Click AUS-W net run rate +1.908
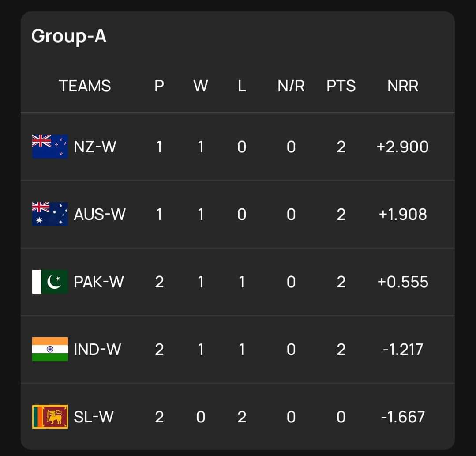 pos(403,214)
